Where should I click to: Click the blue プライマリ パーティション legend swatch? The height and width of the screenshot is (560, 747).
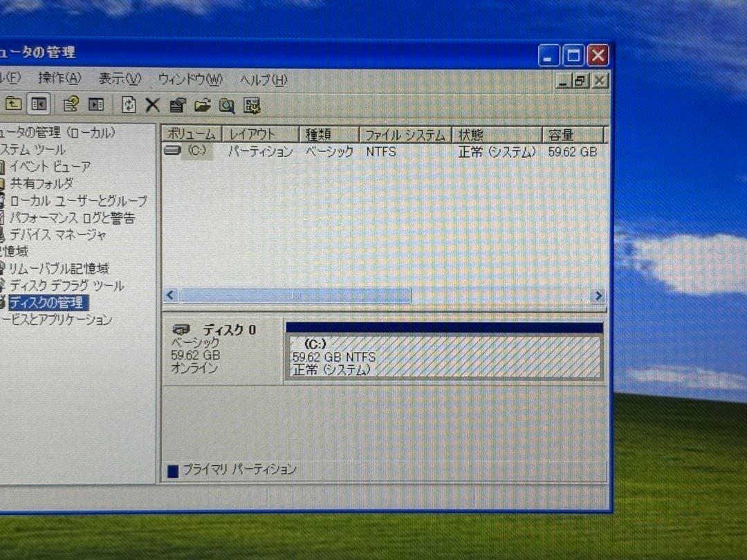click(x=173, y=471)
